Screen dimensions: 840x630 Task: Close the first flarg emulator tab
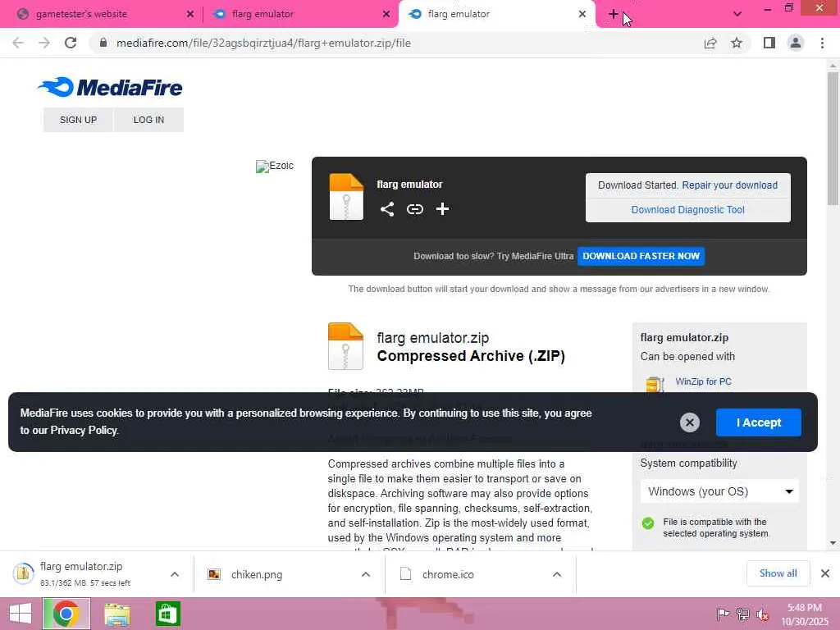386,14
